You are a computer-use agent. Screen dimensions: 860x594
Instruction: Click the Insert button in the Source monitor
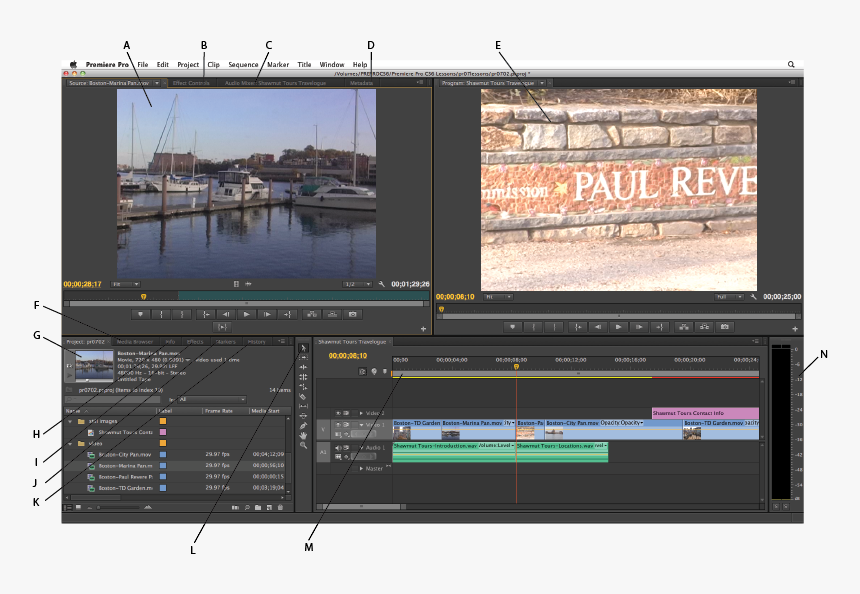coord(310,313)
